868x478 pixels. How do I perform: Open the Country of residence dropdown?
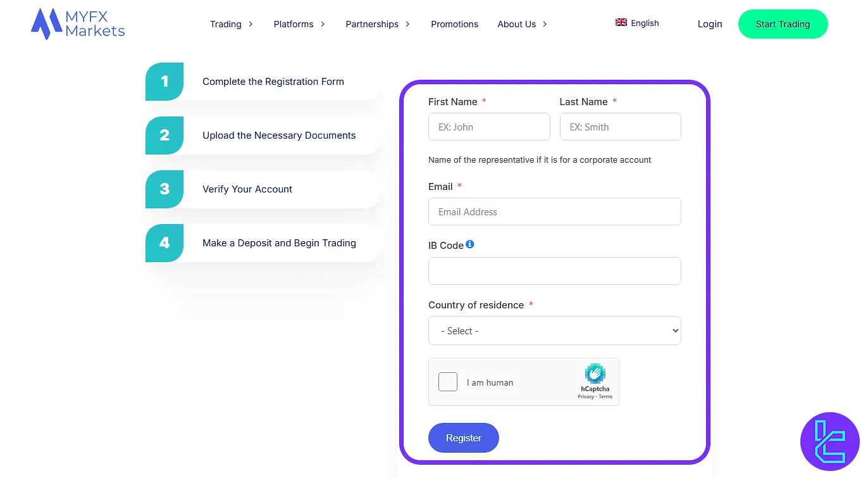pyautogui.click(x=554, y=330)
